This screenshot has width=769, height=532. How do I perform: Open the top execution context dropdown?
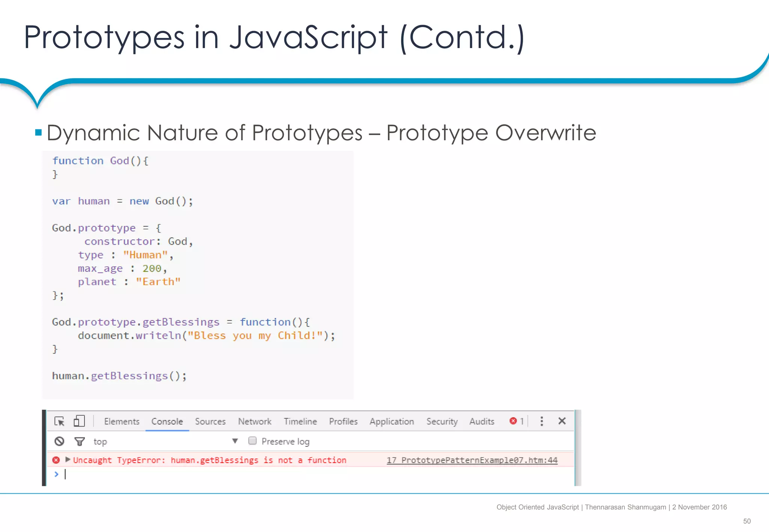click(165, 441)
